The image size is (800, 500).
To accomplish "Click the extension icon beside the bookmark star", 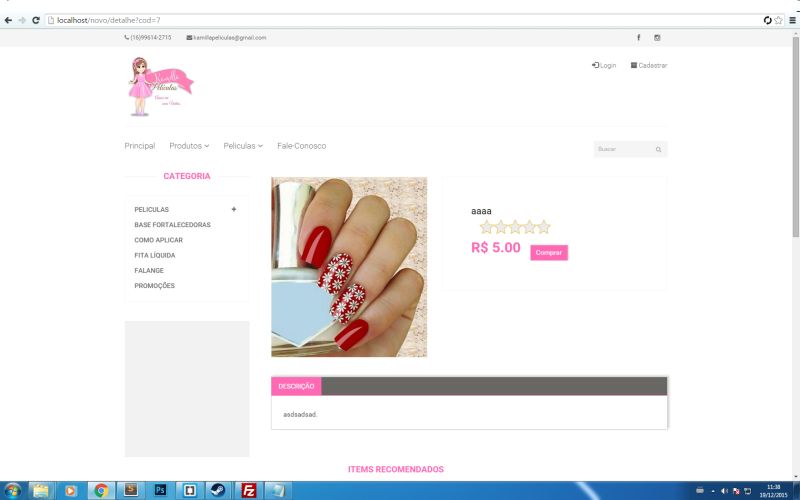I will 767,20.
